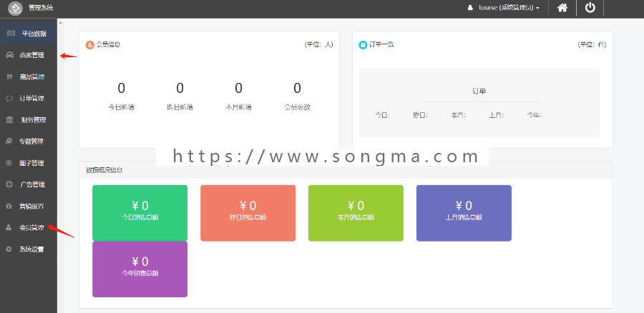Click the cart icon for 商品管理
The height and width of the screenshot is (313, 644).
pos(9,76)
